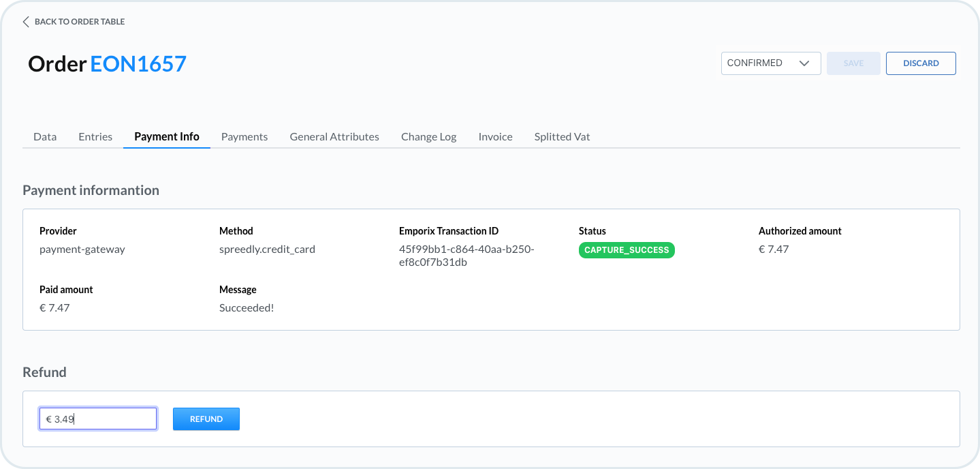The width and height of the screenshot is (980, 469).
Task: Expand status list using the dropdown chevron
Action: 804,63
